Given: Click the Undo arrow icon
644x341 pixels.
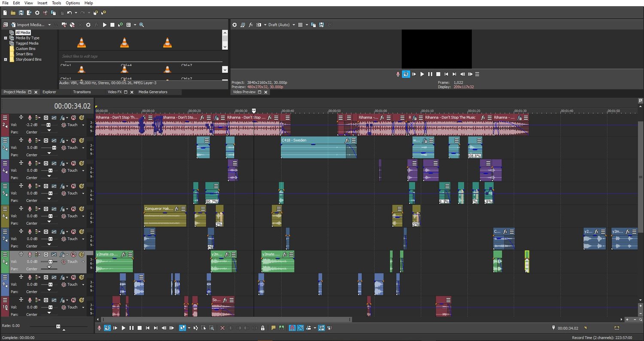Looking at the screenshot, I should (69, 13).
